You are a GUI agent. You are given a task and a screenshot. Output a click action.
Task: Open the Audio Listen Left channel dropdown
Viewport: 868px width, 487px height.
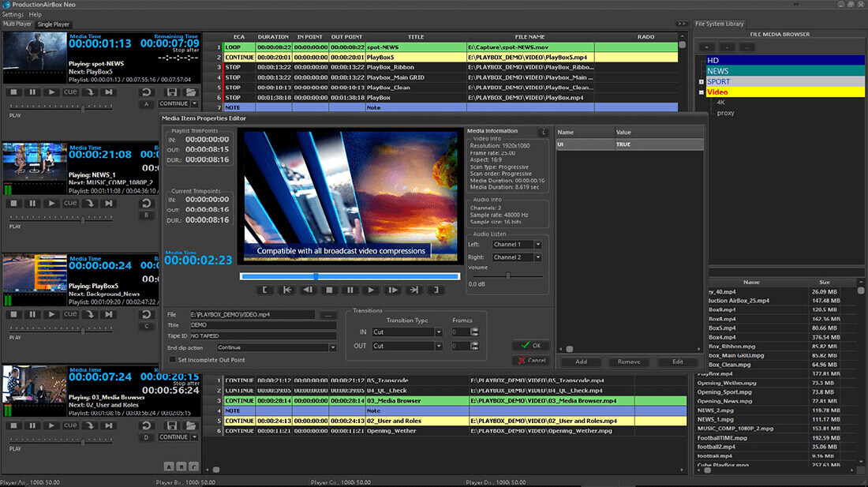click(x=537, y=244)
